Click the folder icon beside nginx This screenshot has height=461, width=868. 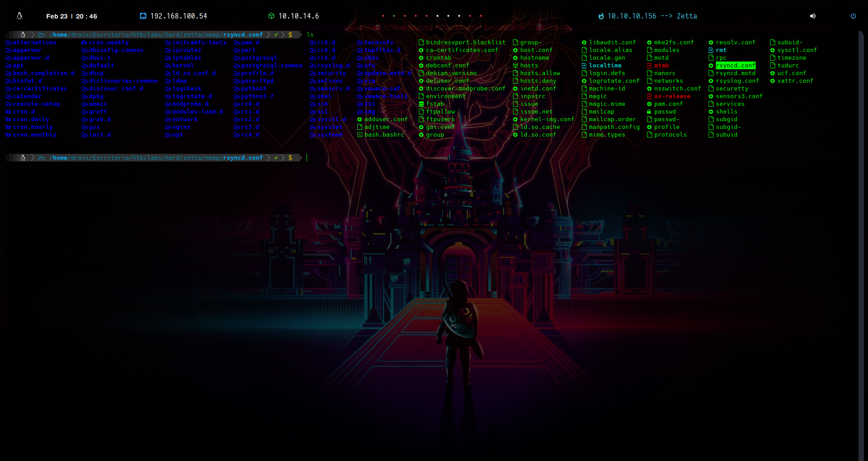(x=168, y=127)
